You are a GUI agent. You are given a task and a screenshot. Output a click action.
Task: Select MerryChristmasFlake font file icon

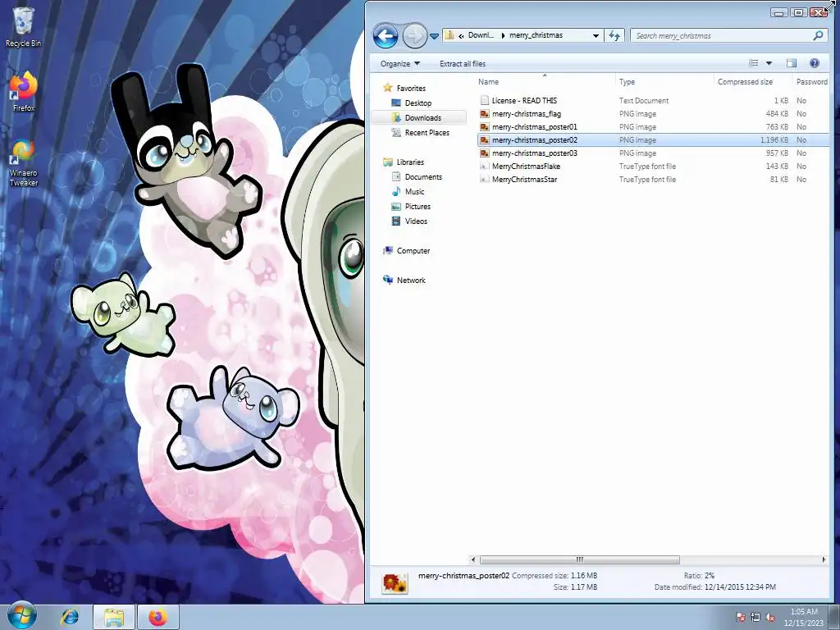[x=484, y=166]
